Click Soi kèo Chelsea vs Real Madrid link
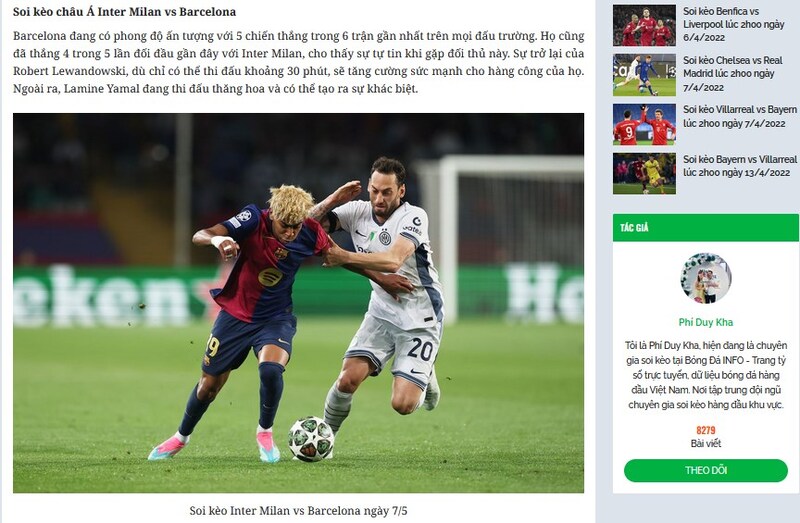800x523 pixels. point(733,73)
